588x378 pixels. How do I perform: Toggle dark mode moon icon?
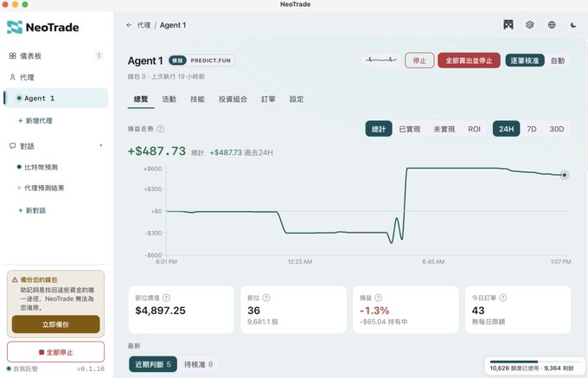click(x=573, y=25)
